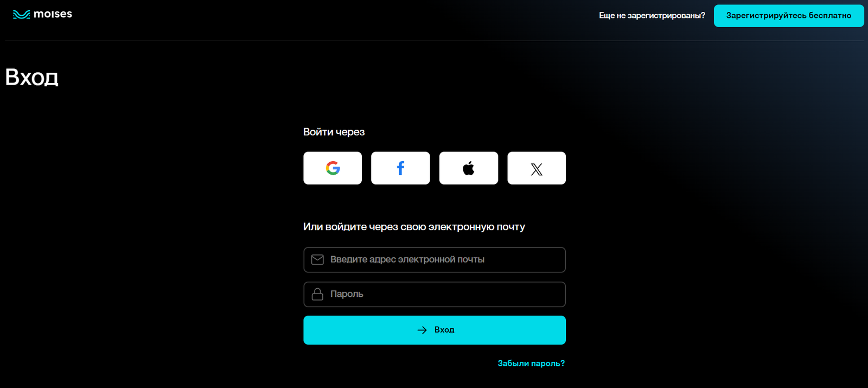Choose Facebook login icon
The width and height of the screenshot is (868, 388).
tap(400, 168)
